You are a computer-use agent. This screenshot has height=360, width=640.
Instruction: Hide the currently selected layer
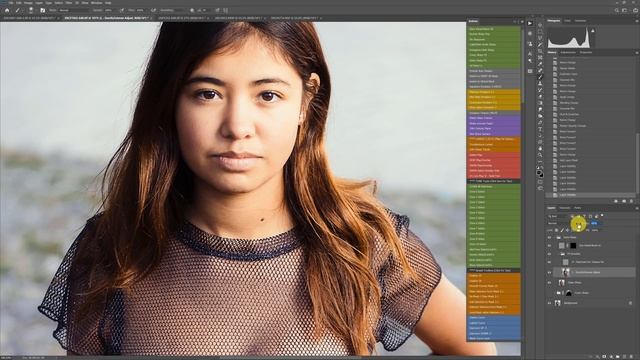coord(549,272)
